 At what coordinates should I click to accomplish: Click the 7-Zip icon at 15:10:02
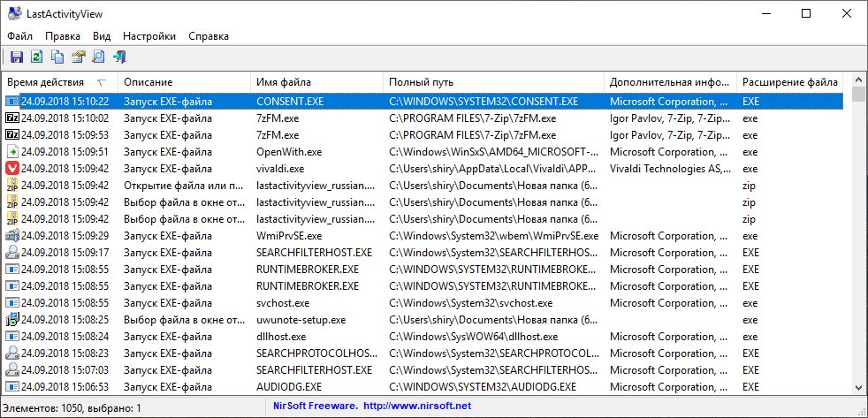click(x=12, y=118)
